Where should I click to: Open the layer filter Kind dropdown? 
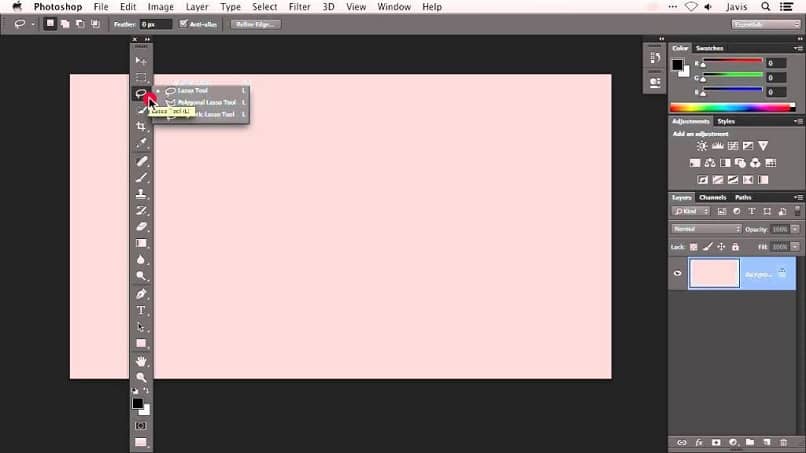tap(691, 211)
